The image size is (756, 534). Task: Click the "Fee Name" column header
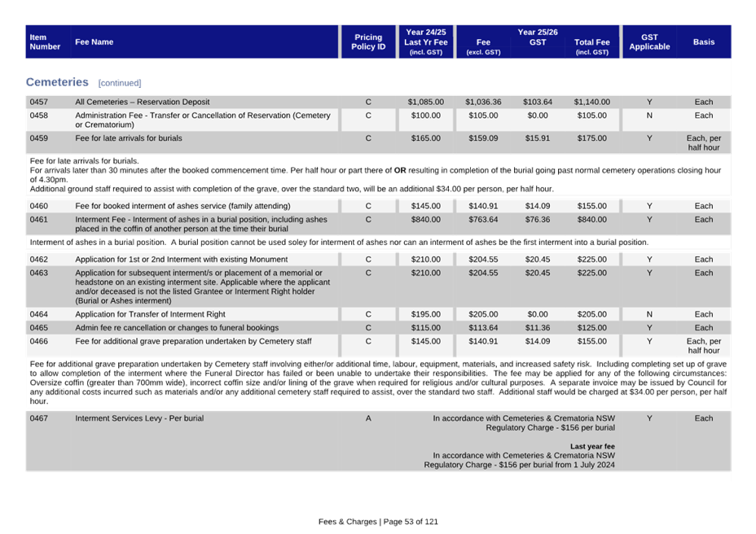click(94, 42)
